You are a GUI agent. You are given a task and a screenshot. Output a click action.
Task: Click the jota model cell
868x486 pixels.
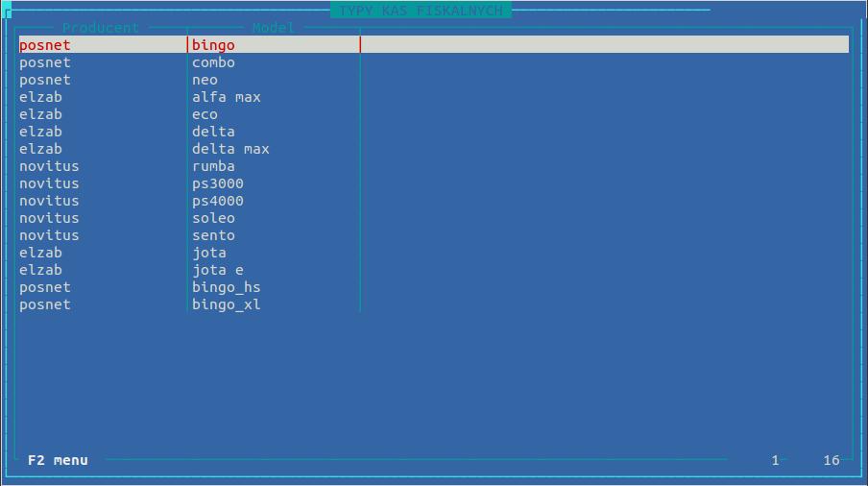(x=208, y=253)
